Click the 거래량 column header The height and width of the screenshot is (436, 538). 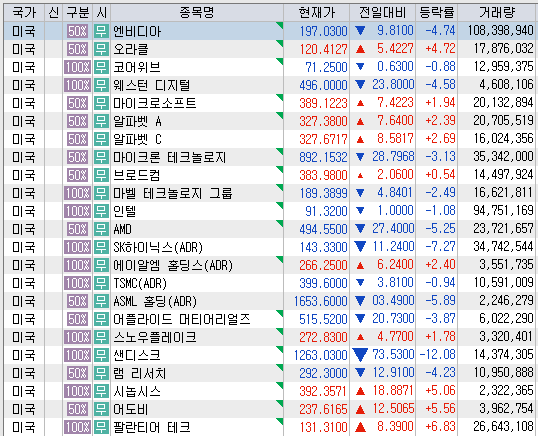[x=497, y=13]
